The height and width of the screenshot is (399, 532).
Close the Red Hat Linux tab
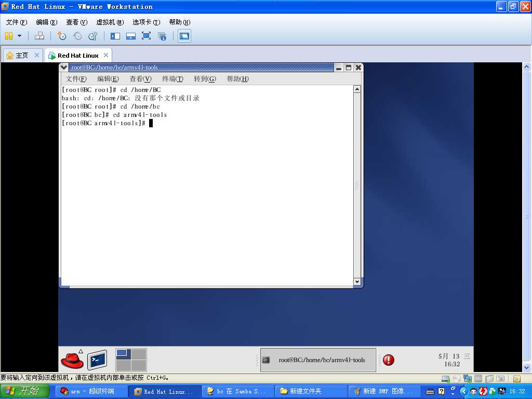click(x=106, y=55)
